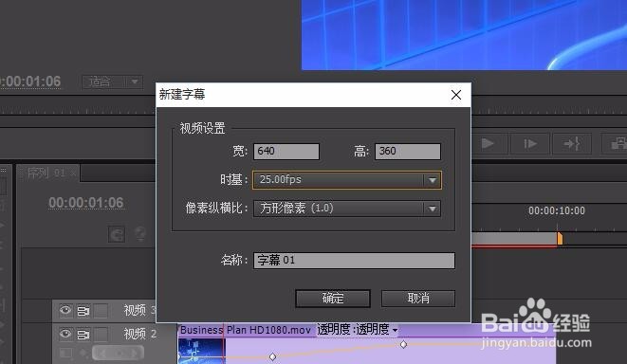Click the lift/extract icon at toolbar edge
This screenshot has height=364, width=627.
click(x=616, y=143)
